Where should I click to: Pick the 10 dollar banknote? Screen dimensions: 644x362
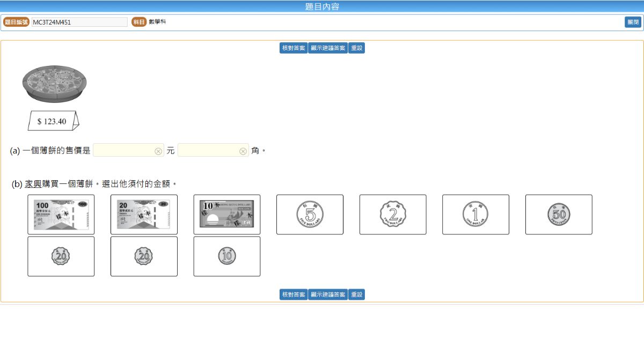[226, 215]
